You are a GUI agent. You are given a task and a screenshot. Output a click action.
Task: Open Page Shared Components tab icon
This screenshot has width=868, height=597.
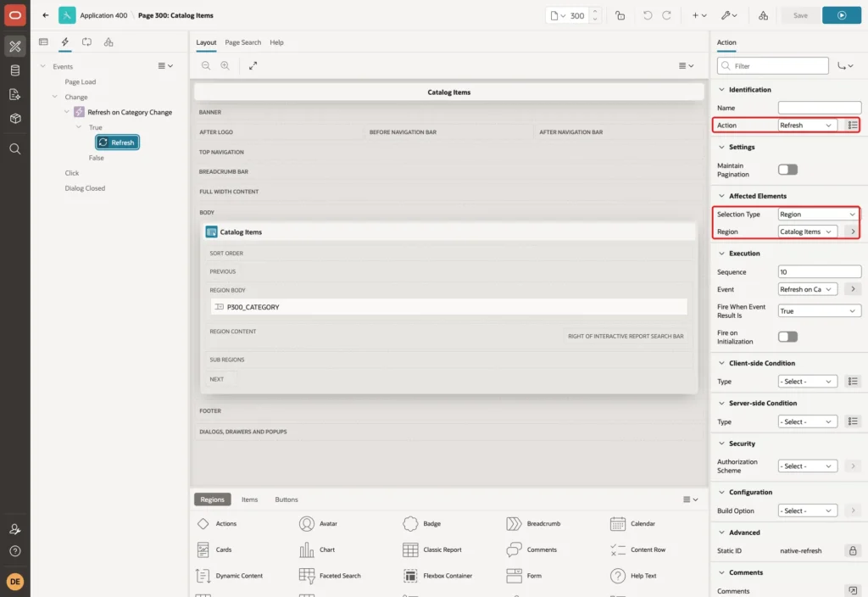(108, 42)
